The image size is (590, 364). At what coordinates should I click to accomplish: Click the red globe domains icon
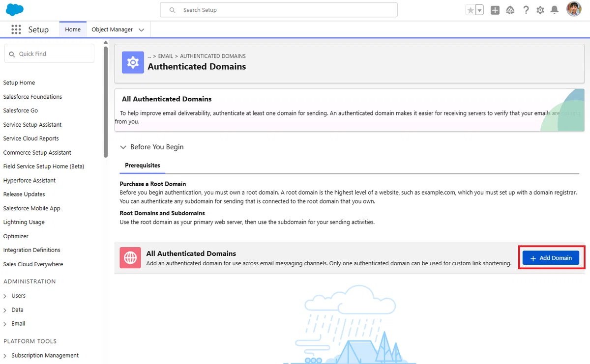point(130,258)
